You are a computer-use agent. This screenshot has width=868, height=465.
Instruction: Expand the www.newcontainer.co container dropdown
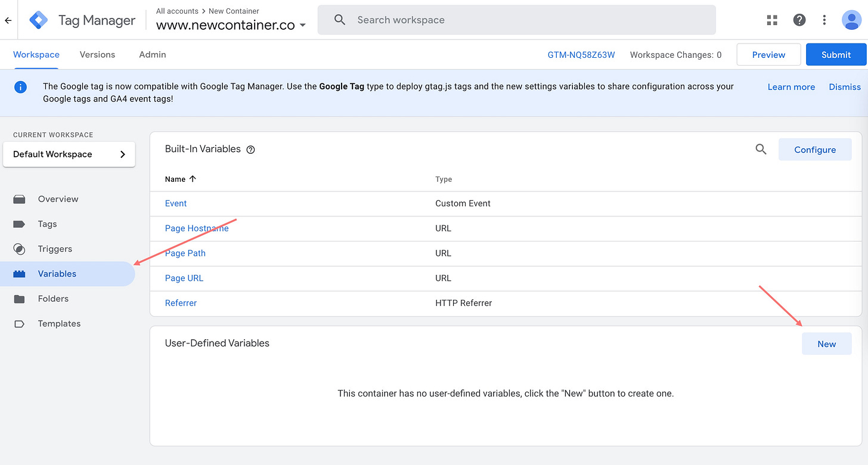point(231,26)
